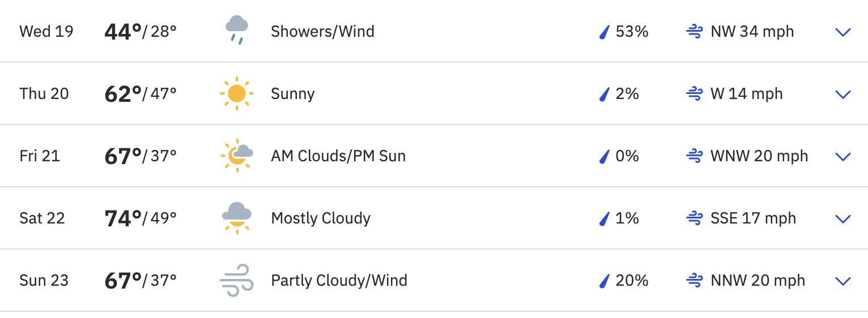868x318 pixels.
Task: Click the raindrop icon beside 2%
Action: 604,94
